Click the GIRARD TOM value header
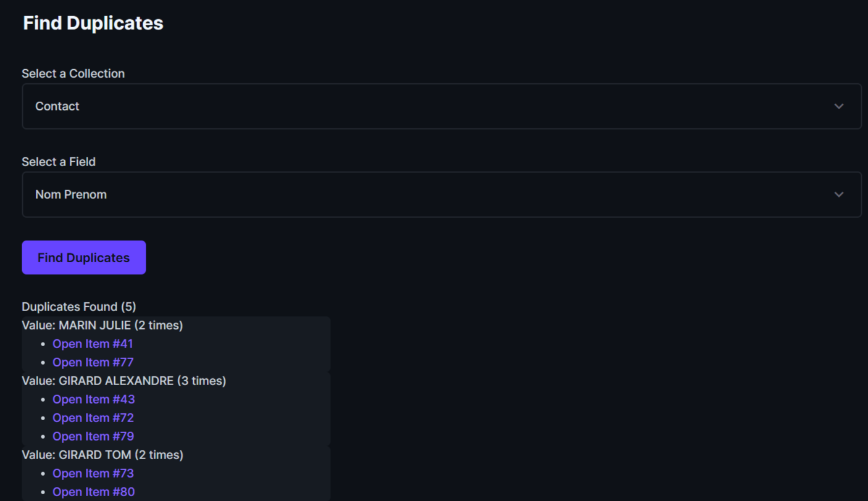 102,455
